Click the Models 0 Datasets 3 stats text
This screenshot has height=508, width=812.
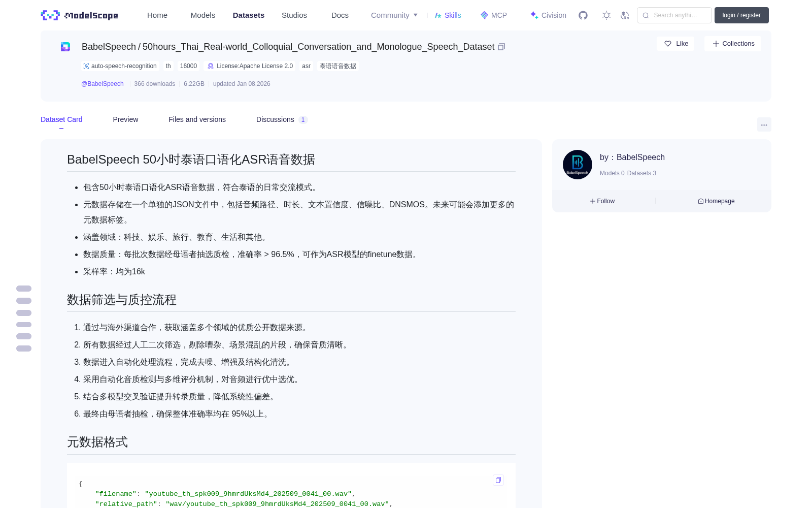pyautogui.click(x=628, y=173)
